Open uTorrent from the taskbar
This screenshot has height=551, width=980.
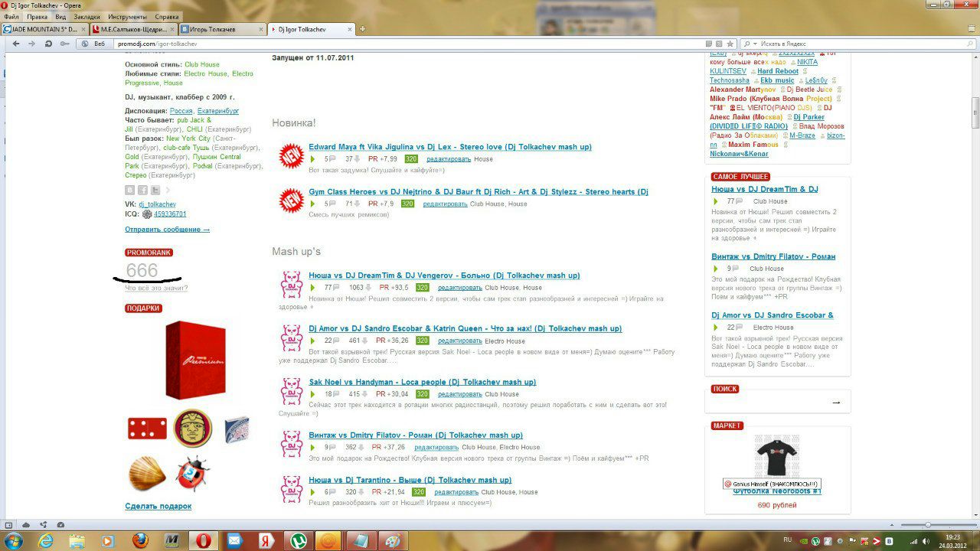[296, 540]
